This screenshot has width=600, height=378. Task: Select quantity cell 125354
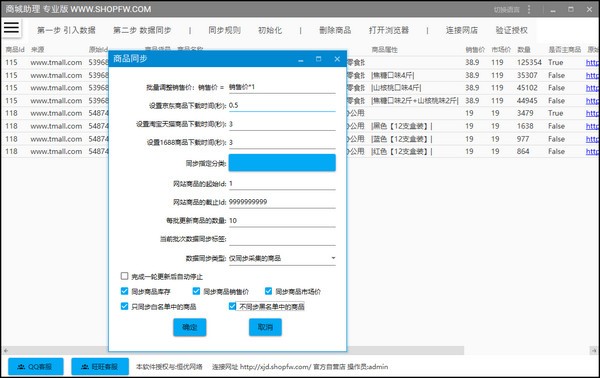(529, 62)
